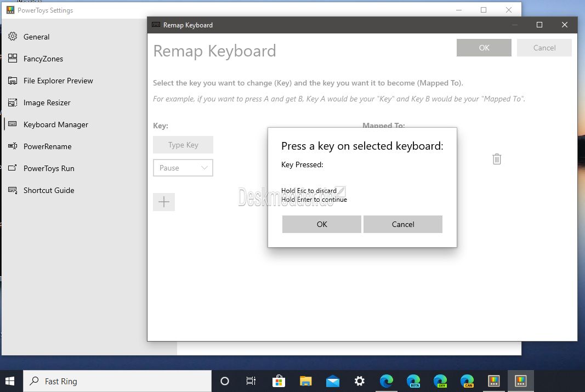Add a new key remapping with plus button

[x=164, y=202]
